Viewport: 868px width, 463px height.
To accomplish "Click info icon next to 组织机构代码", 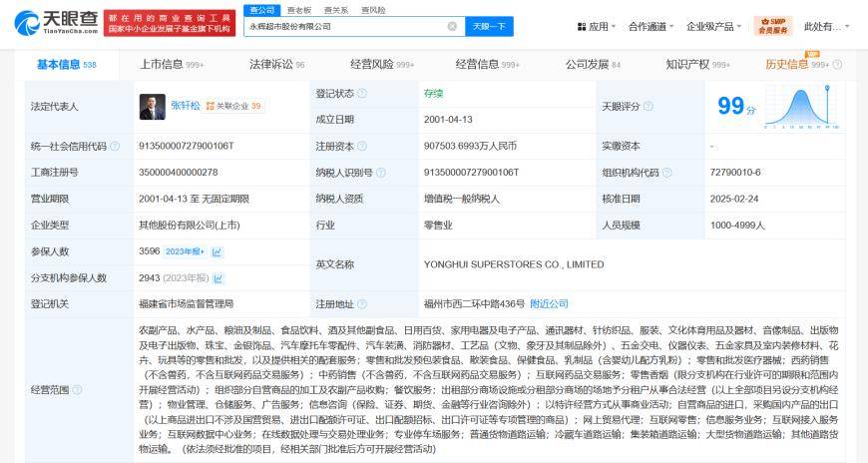I will pos(667,173).
